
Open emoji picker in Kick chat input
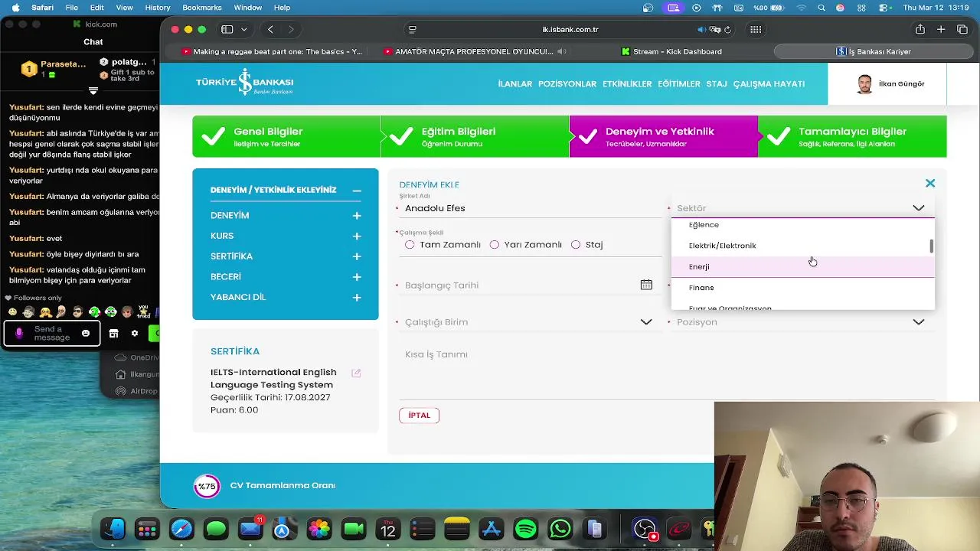click(86, 333)
